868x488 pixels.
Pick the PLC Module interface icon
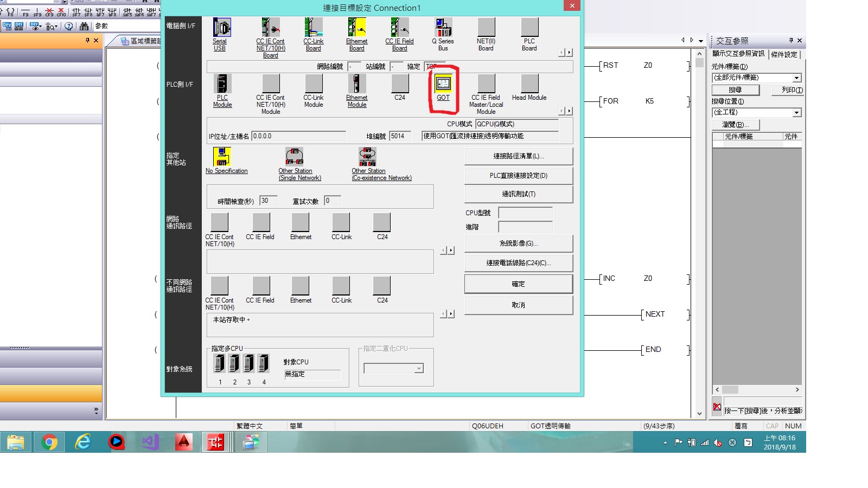point(222,84)
